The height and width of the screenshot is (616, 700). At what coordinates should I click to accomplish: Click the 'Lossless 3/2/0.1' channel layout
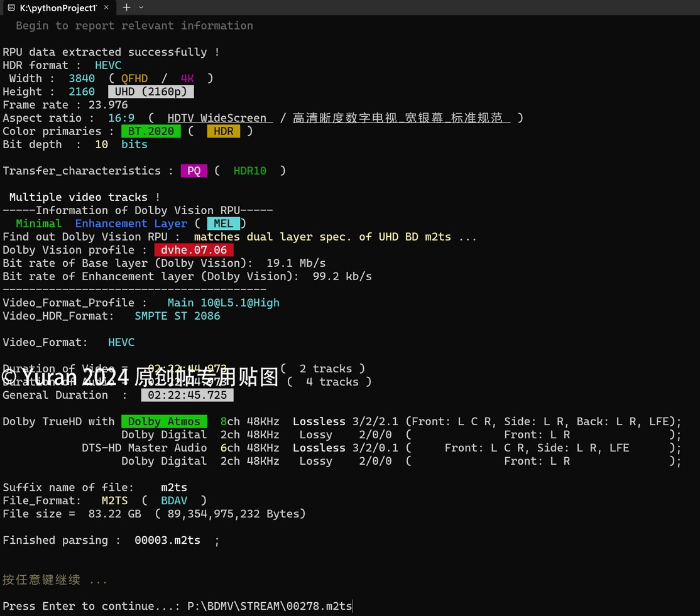click(345, 448)
